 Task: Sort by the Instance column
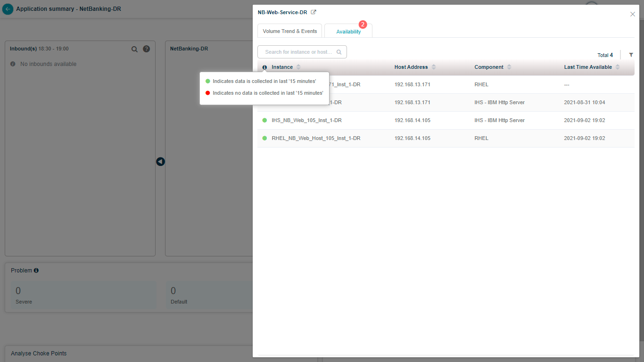pos(298,67)
